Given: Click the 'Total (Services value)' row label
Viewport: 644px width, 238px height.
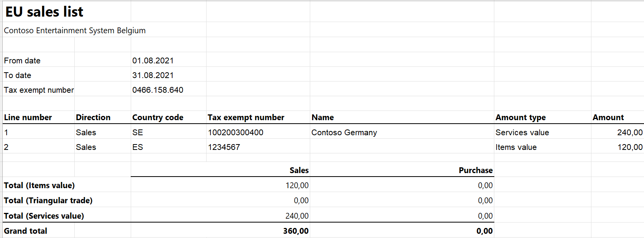Looking at the screenshot, I should [x=44, y=216].
